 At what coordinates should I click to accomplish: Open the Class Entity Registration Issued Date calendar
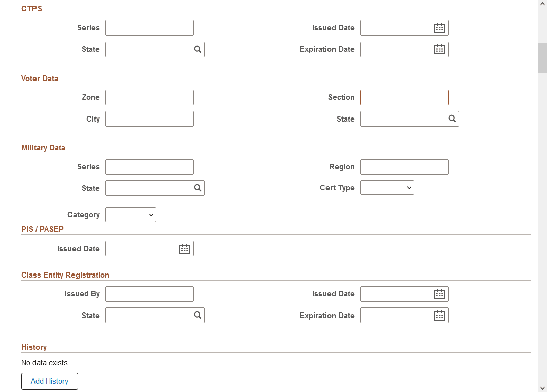pos(439,294)
